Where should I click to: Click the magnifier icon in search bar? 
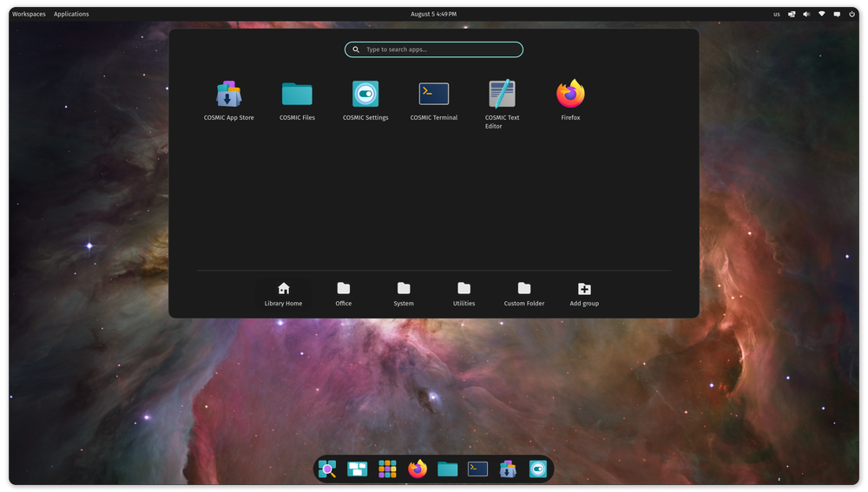coord(356,49)
